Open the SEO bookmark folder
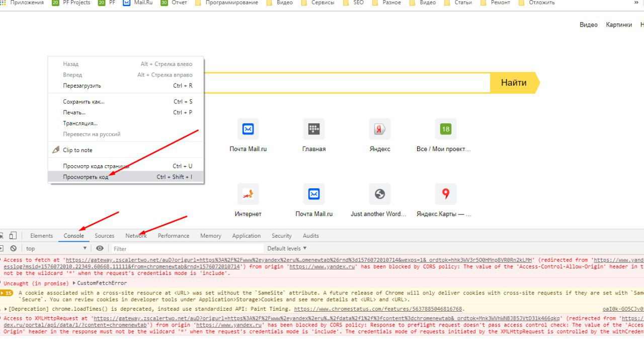This screenshot has height=354, width=644. 354,3
